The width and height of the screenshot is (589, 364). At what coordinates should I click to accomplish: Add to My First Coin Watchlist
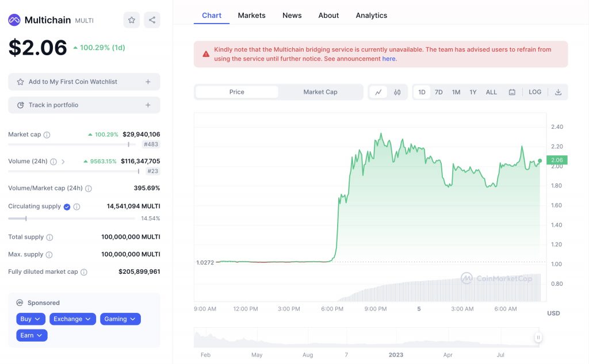point(84,82)
